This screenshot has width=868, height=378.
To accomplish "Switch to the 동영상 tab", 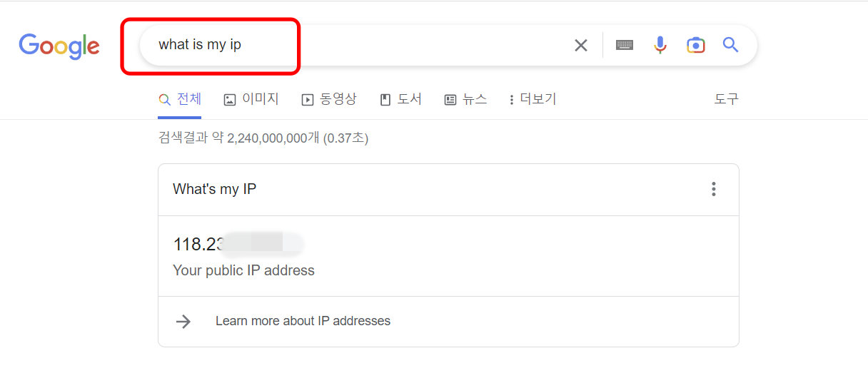I will click(x=329, y=99).
